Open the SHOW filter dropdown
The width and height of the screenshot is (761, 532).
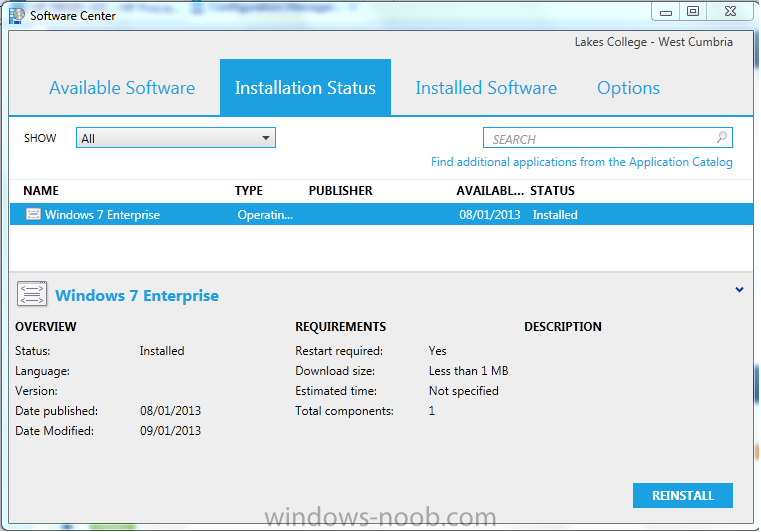(176, 138)
